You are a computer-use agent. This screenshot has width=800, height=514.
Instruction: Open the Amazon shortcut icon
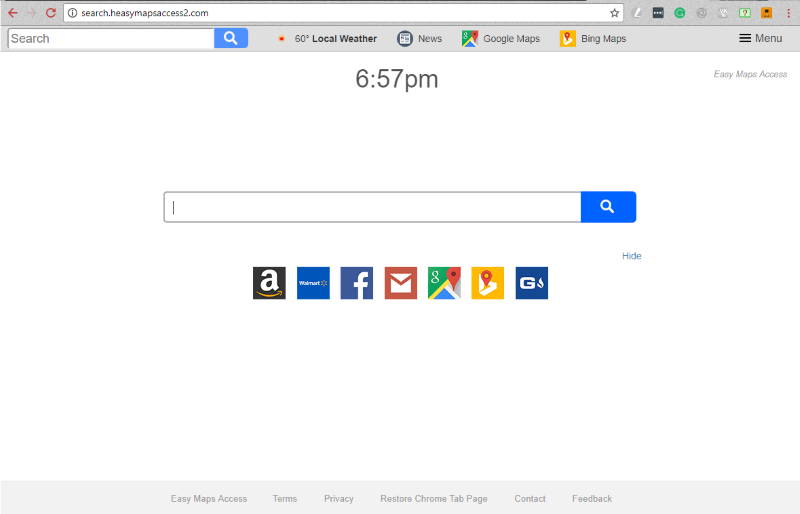pos(269,283)
